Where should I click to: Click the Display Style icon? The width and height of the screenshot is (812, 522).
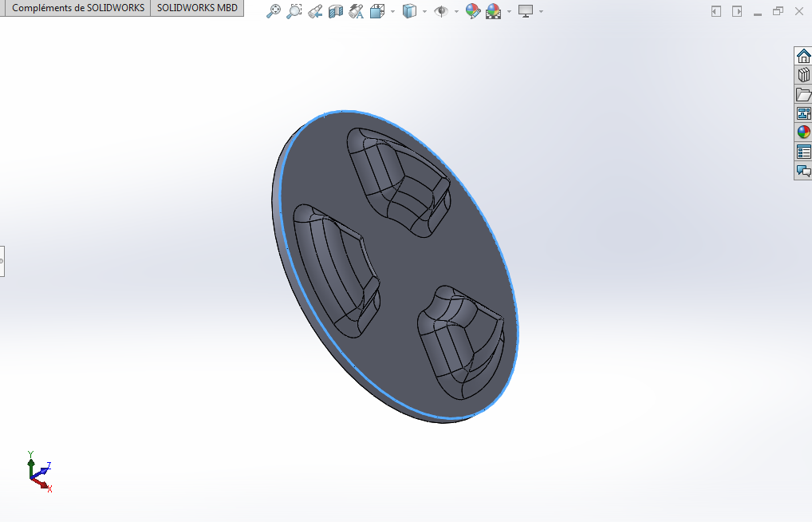pos(409,11)
